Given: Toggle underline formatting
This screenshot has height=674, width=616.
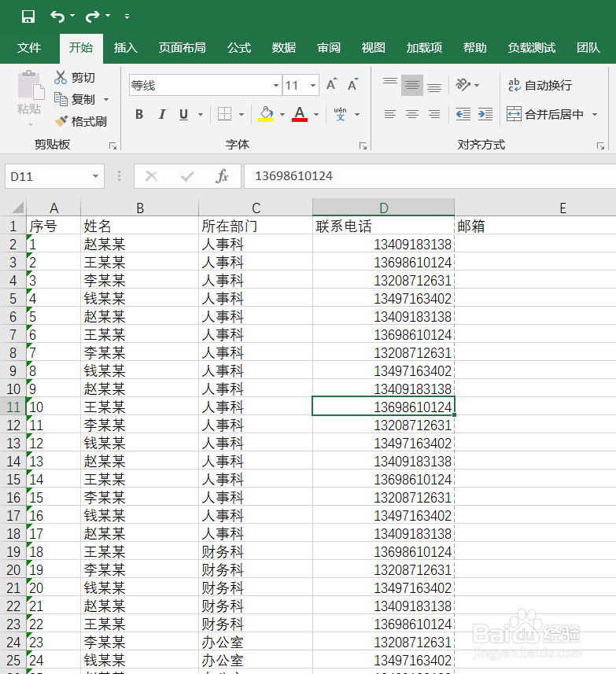Looking at the screenshot, I should (183, 114).
